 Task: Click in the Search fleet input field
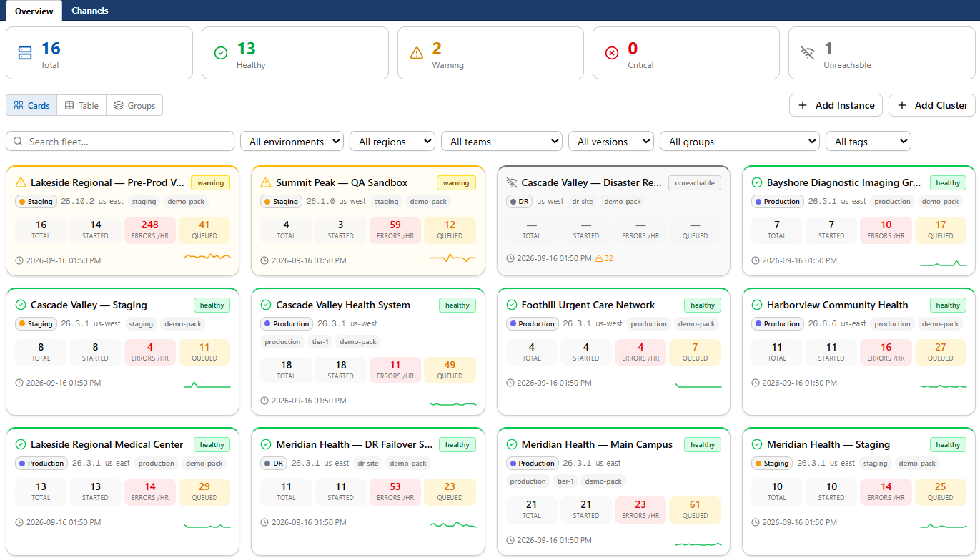pyautogui.click(x=120, y=142)
